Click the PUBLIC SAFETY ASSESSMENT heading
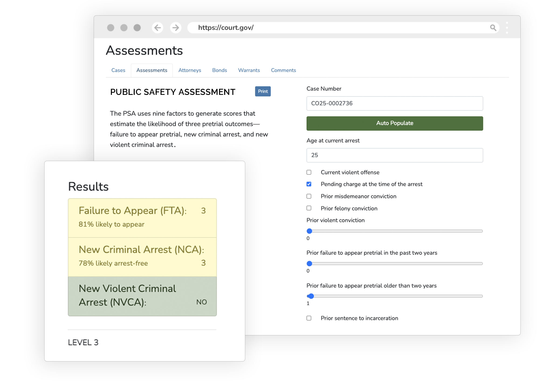 (173, 92)
